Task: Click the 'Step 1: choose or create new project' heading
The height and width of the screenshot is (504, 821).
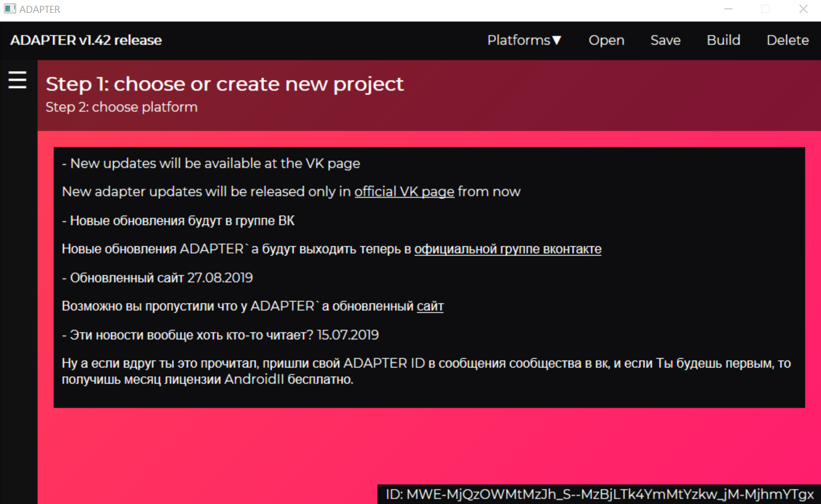Action: click(x=224, y=84)
